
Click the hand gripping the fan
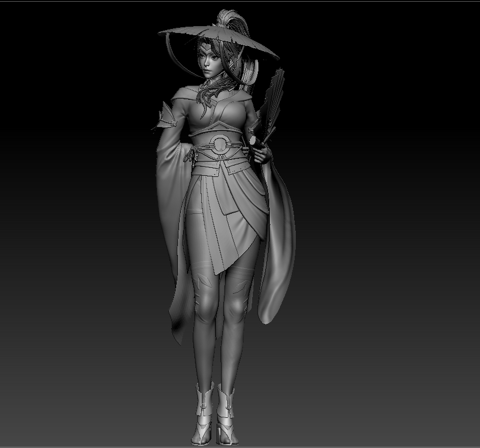pos(257,149)
